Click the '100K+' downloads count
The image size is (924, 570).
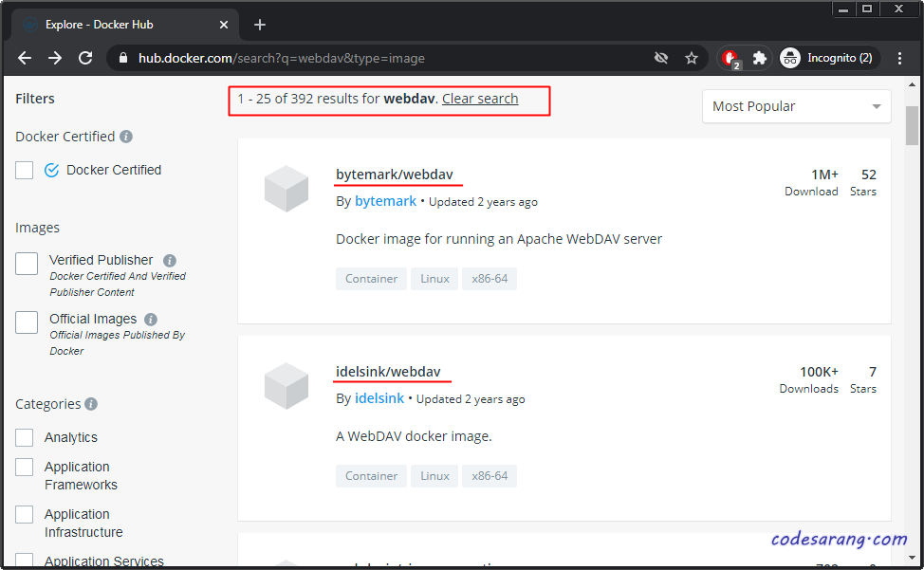(x=819, y=372)
